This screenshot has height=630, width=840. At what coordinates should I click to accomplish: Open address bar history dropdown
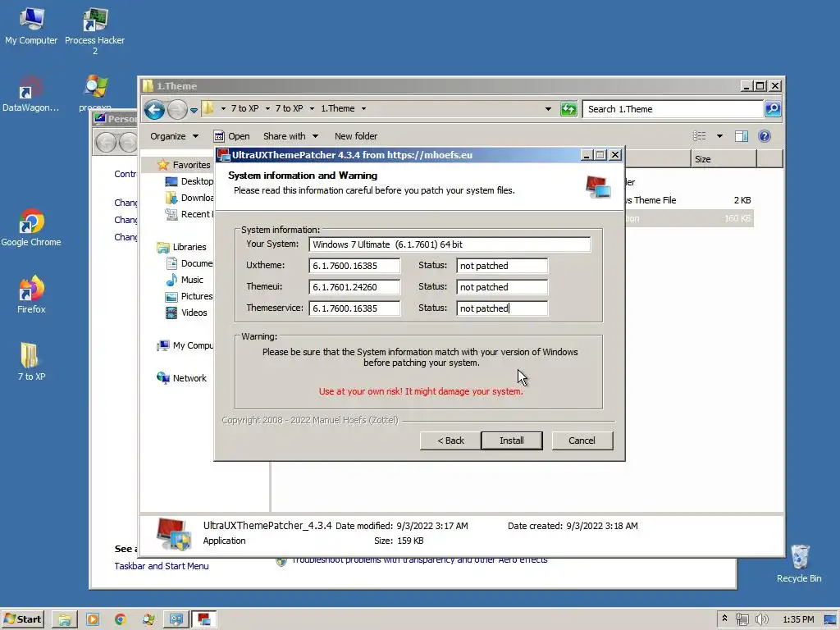(548, 109)
